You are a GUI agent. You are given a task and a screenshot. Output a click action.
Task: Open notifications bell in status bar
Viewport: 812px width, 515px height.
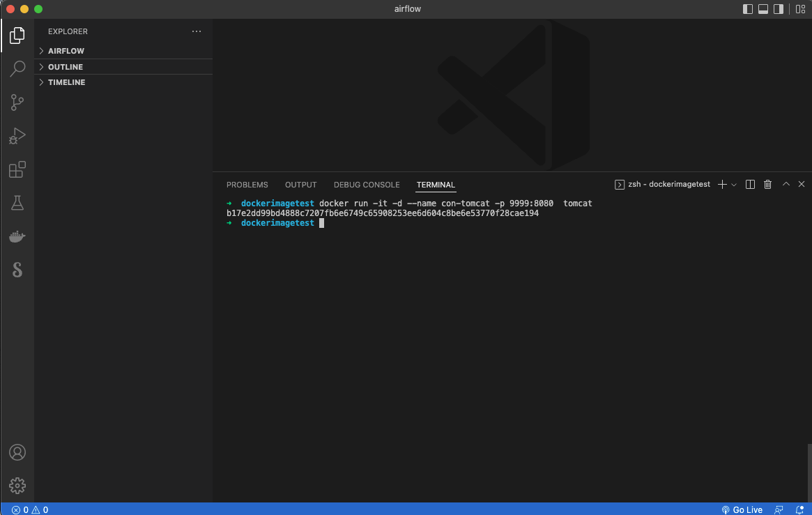click(799, 510)
